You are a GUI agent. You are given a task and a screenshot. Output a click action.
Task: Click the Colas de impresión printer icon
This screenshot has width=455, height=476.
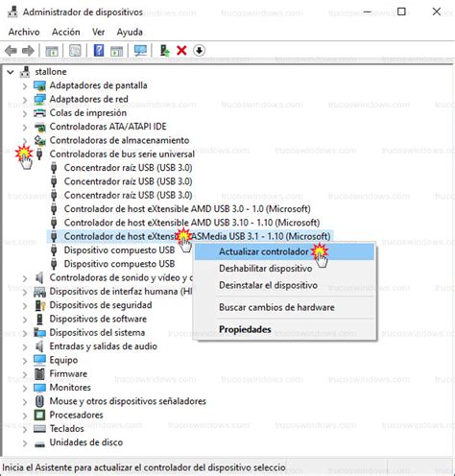[x=39, y=113]
